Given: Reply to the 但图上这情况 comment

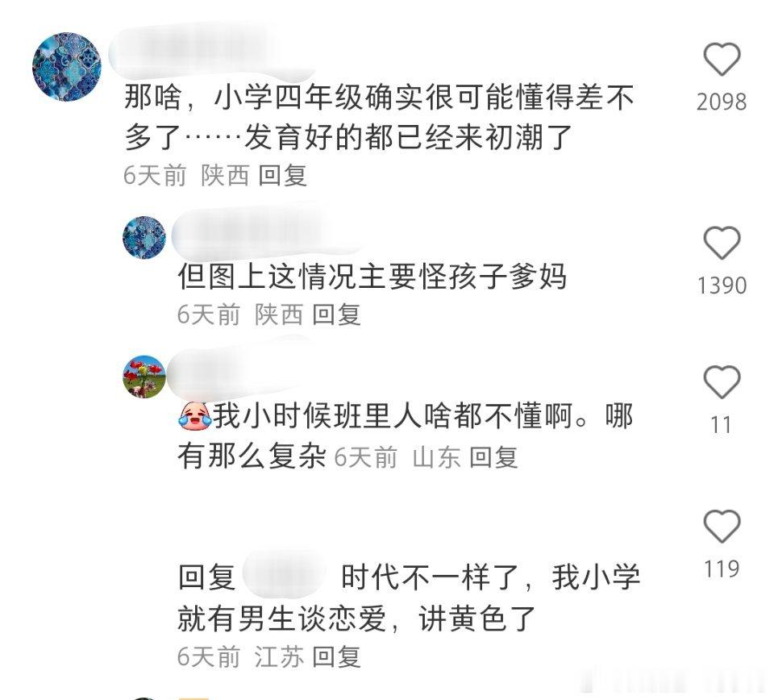Looking at the screenshot, I should point(337,315).
